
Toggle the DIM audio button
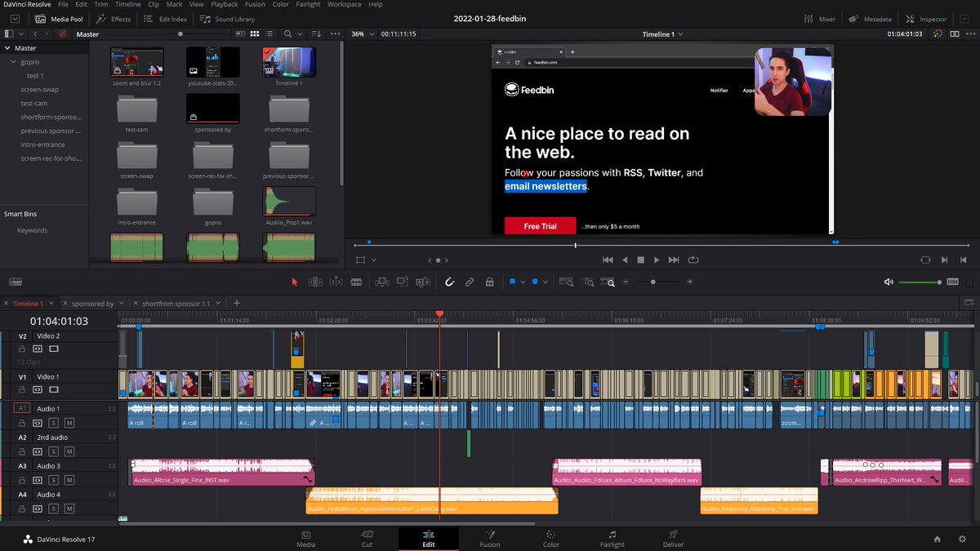pos(952,282)
